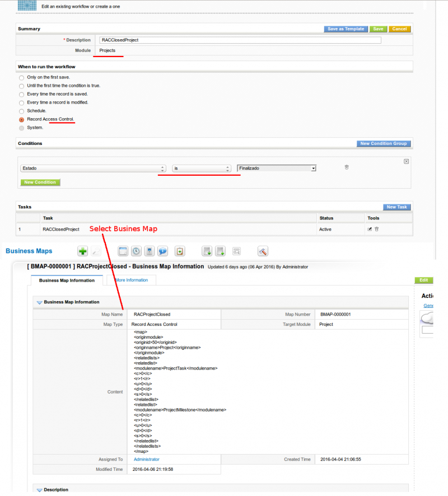
Task: Choose 'Every time the record is saved'
Action: point(22,94)
